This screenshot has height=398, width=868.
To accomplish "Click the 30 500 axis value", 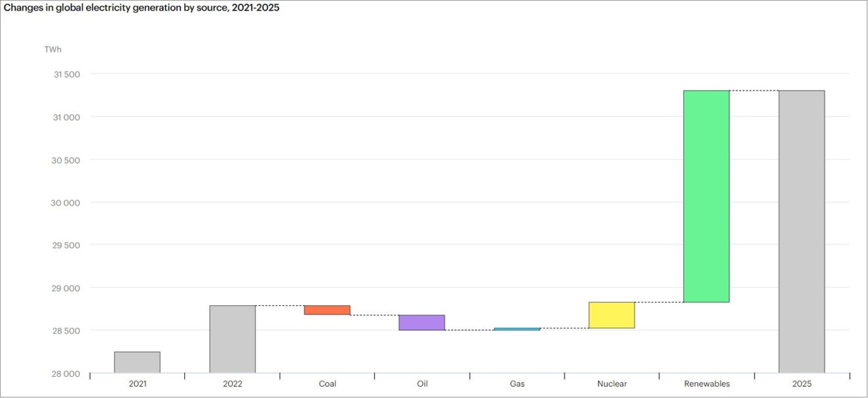I will pyautogui.click(x=66, y=160).
